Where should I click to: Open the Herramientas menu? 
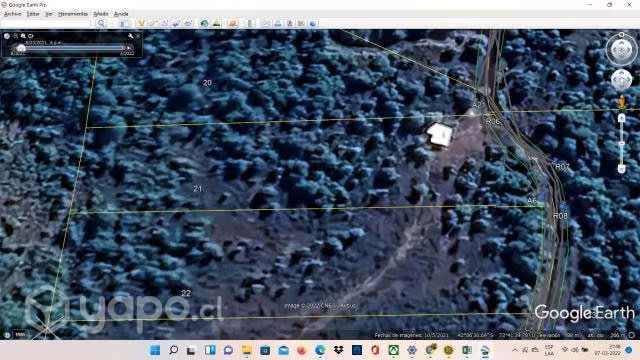coord(73,14)
